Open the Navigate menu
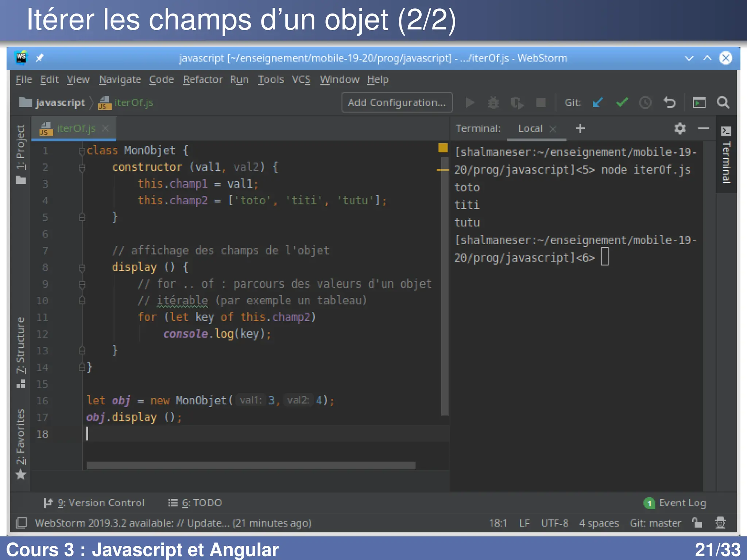The width and height of the screenshot is (747, 560). (120, 79)
